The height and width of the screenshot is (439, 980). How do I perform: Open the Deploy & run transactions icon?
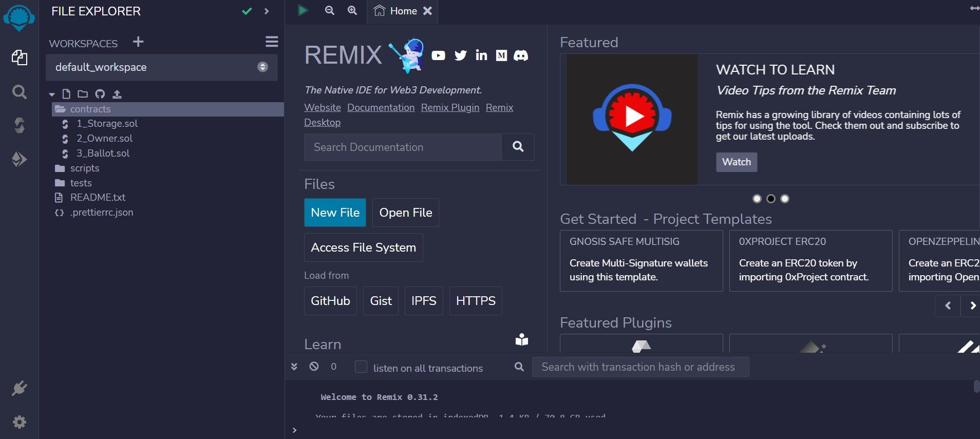[20, 159]
